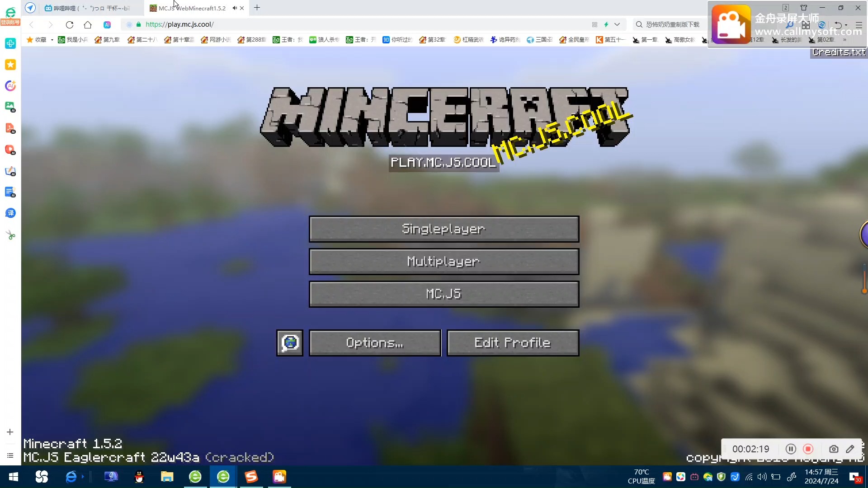The image size is (868, 488).
Task: Open the sidebar AI chat icon
Action: (x=10, y=86)
